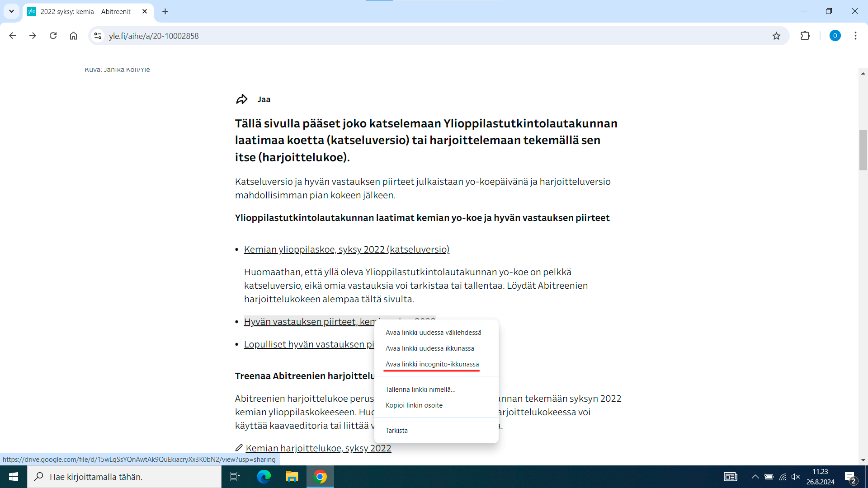
Task: Click the scrollbar down arrow
Action: pyautogui.click(x=863, y=460)
